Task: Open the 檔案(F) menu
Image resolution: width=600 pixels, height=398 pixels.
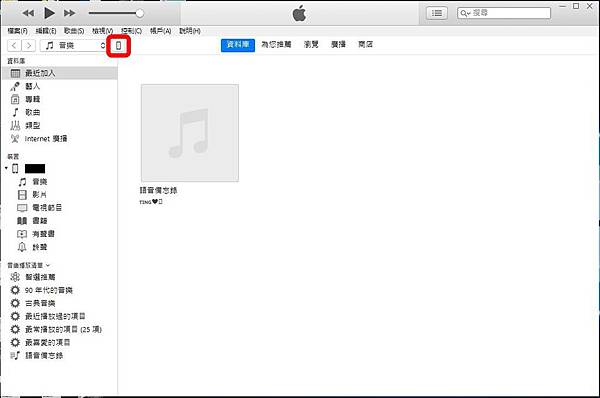Action: pos(18,31)
